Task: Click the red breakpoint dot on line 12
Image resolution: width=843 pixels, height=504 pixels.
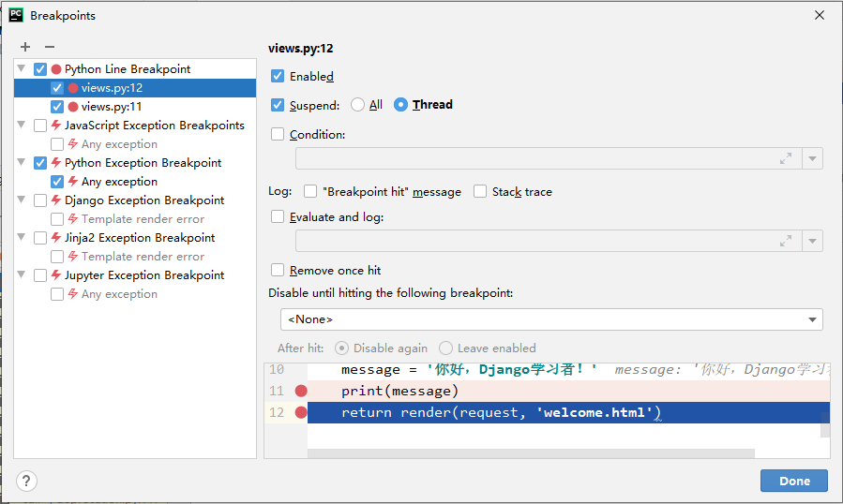Action: pos(301,412)
